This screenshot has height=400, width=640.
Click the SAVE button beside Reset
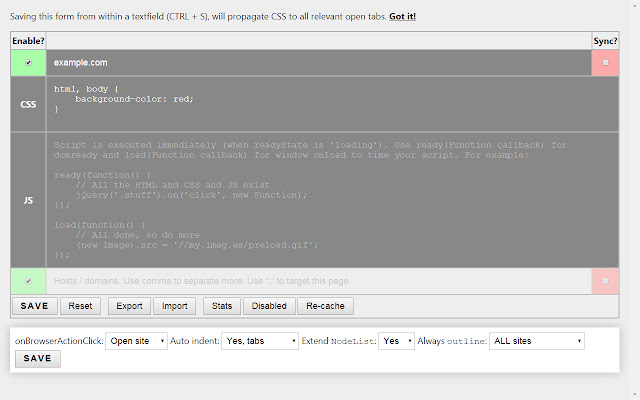[35, 306]
